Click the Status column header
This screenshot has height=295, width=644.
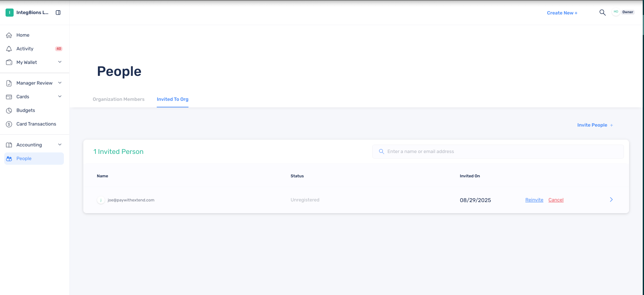point(297,176)
